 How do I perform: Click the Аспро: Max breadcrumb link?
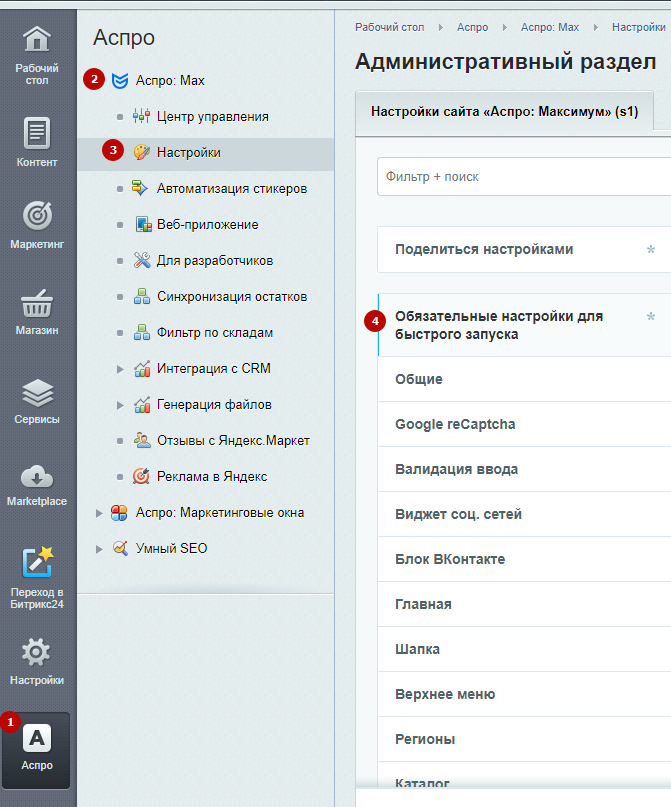[550, 27]
